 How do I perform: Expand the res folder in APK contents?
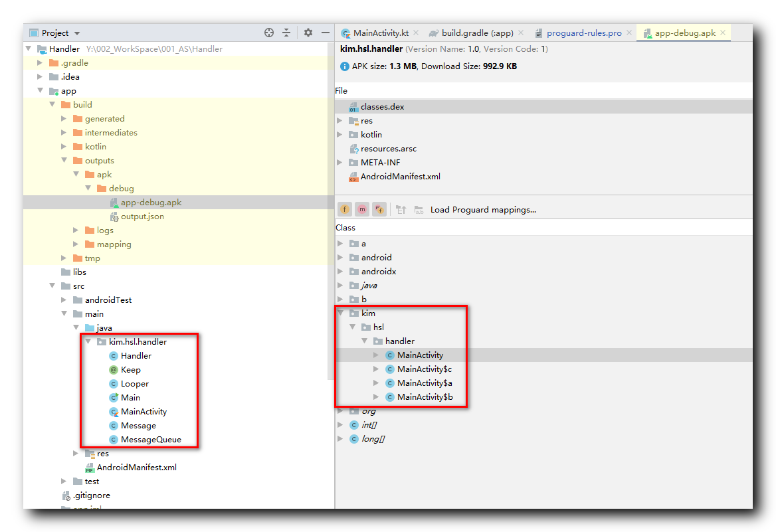coord(339,120)
